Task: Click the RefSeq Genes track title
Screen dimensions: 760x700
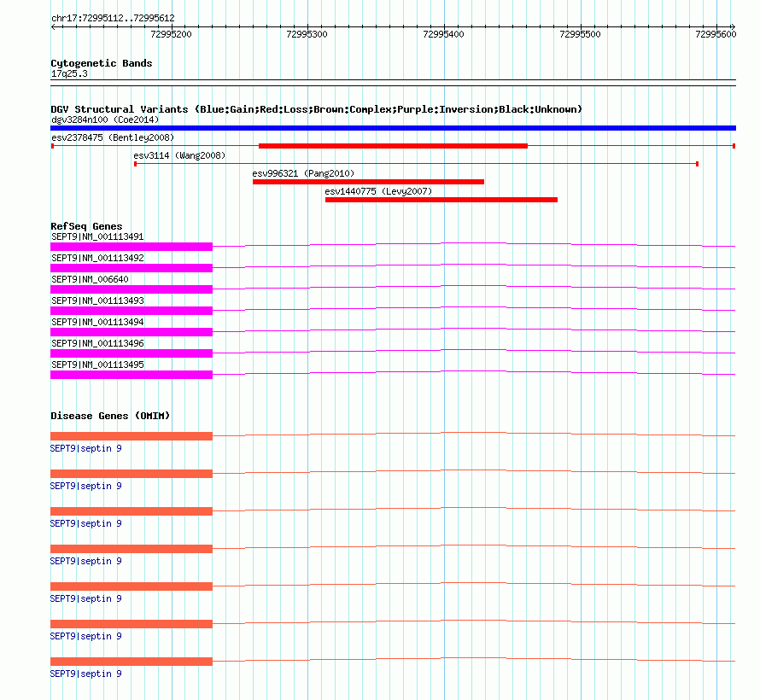Action: click(x=86, y=226)
